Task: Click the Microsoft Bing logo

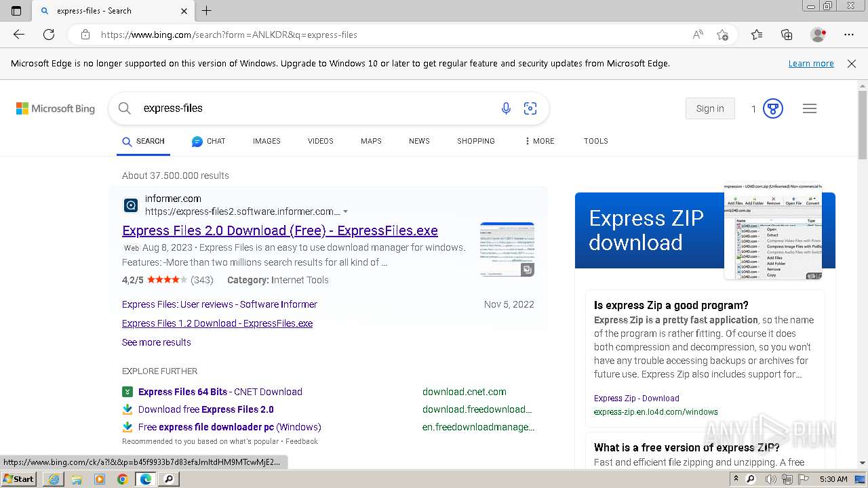Action: [56, 108]
